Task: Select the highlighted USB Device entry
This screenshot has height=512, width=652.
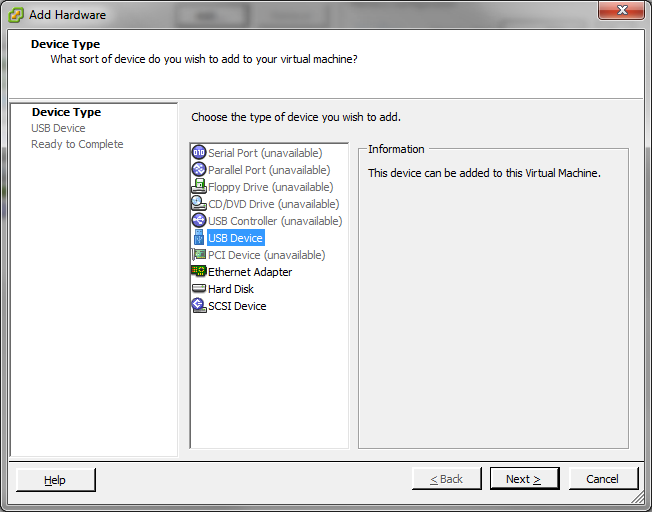Action: point(235,238)
